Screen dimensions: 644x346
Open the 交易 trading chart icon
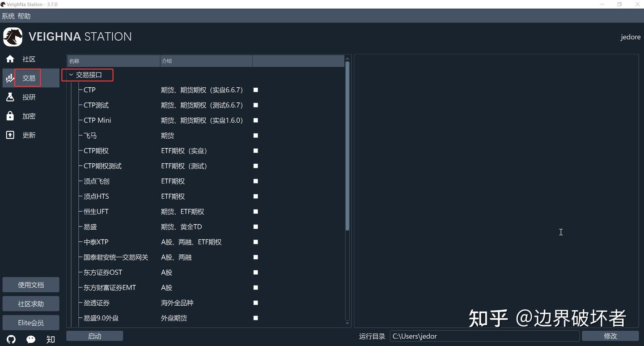[x=10, y=77]
